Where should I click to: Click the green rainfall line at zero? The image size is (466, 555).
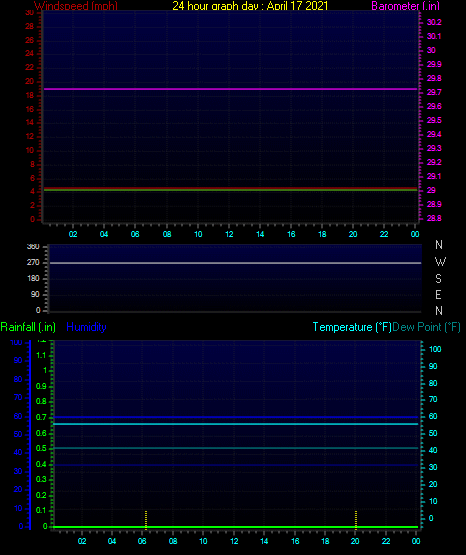click(x=235, y=527)
